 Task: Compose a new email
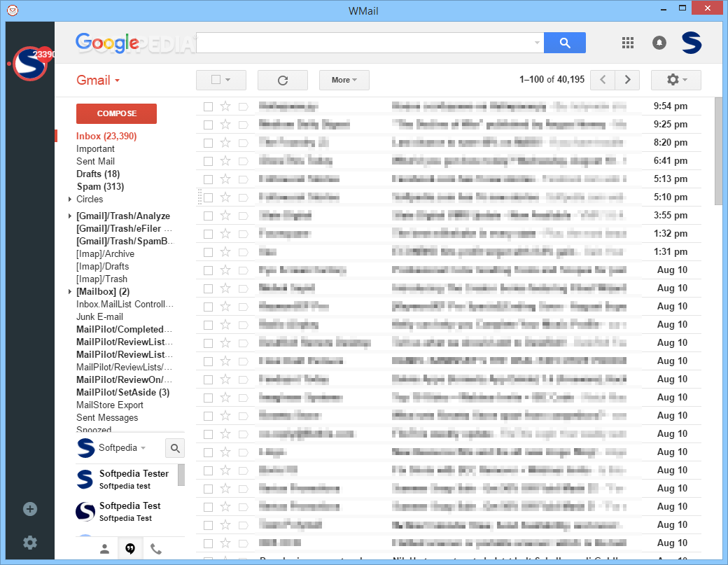click(x=116, y=113)
